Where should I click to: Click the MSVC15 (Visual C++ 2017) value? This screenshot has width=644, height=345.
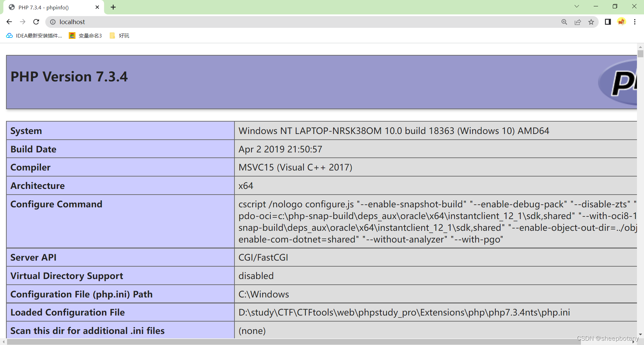[x=296, y=167]
